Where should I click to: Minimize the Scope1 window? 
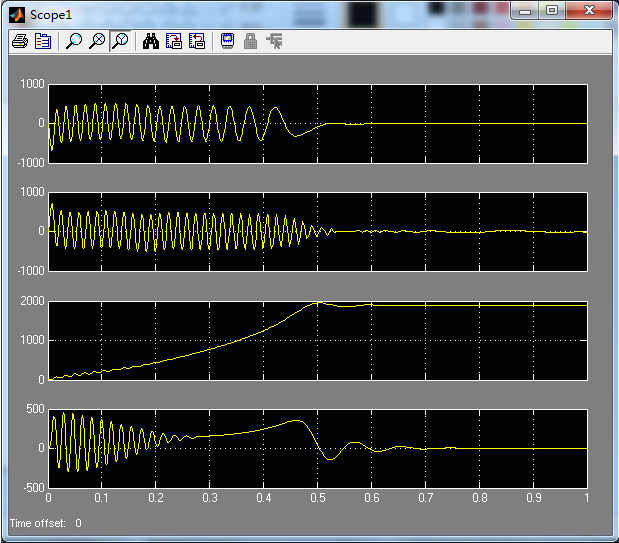[526, 10]
